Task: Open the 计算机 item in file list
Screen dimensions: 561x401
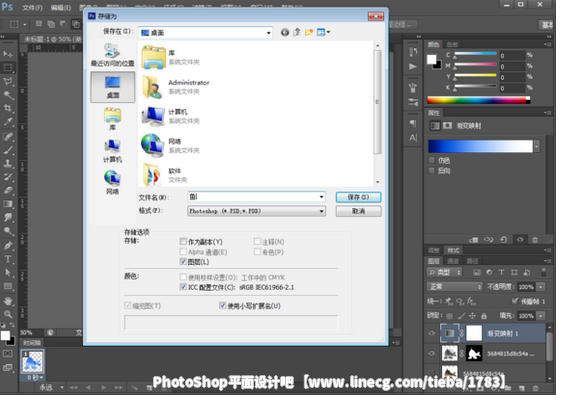Action: tap(170, 116)
